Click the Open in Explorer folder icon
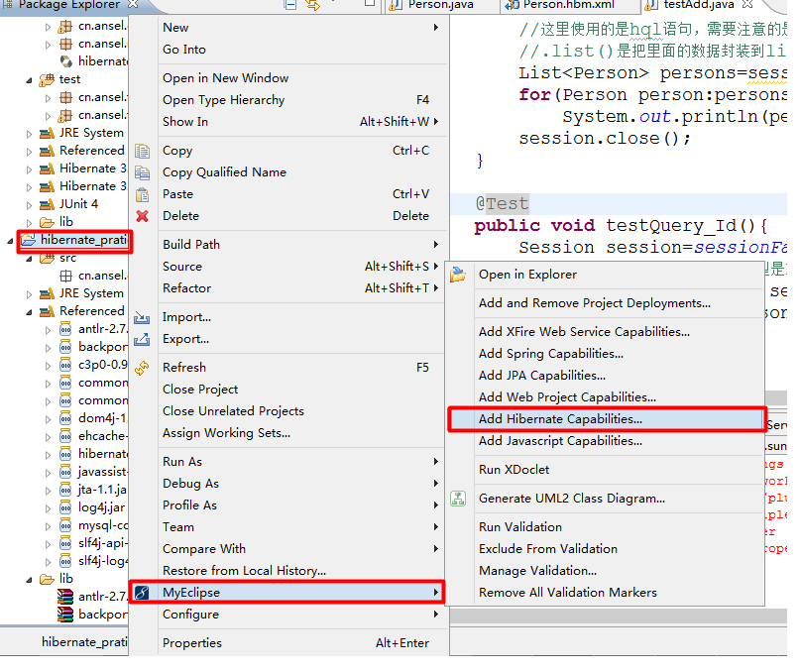This screenshot has height=672, width=800. point(458,275)
